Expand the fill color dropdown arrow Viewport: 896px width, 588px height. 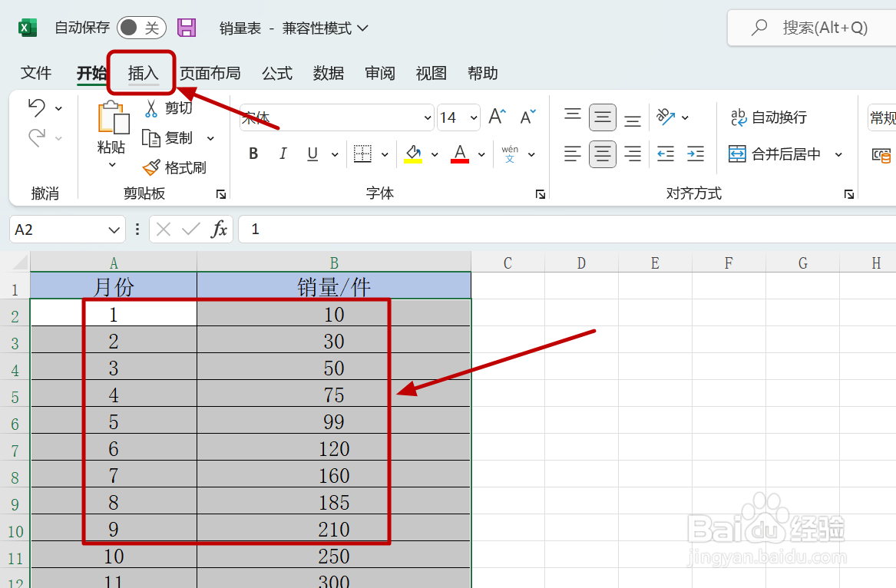[435, 154]
